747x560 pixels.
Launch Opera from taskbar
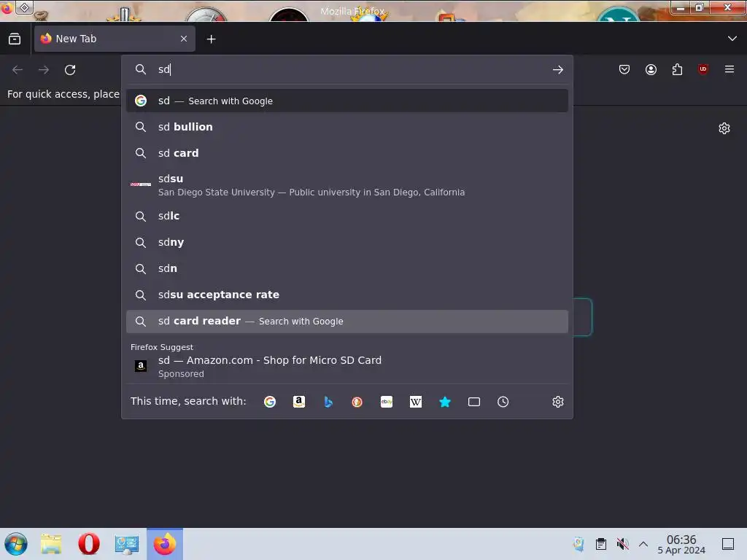[x=88, y=544]
